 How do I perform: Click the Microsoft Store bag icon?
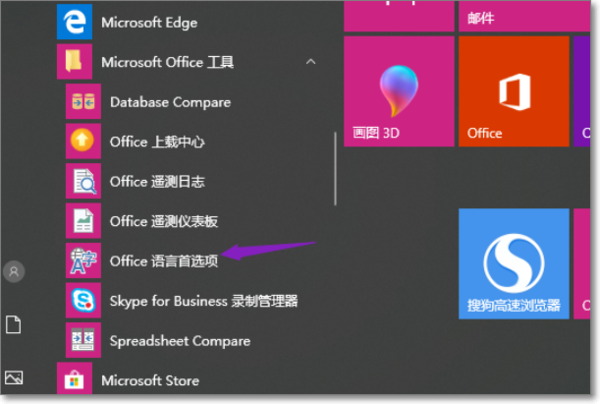pyautogui.click(x=73, y=380)
